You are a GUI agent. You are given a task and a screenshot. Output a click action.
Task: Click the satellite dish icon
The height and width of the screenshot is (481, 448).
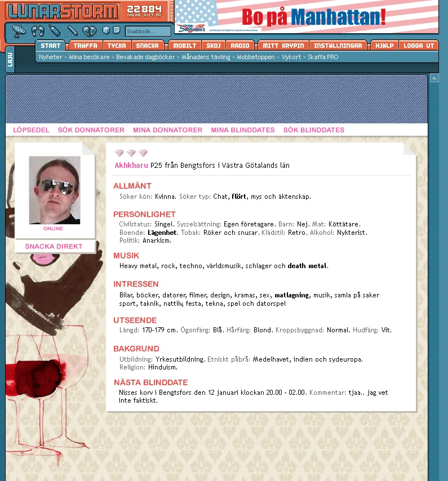(19, 30)
